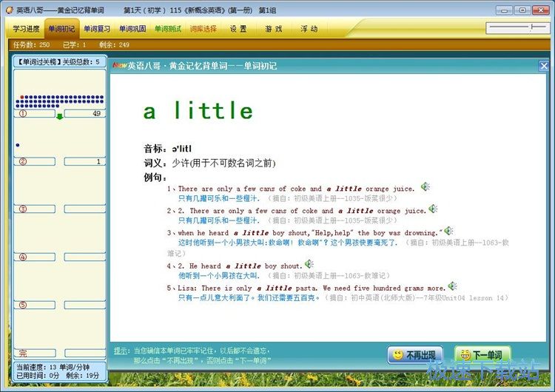Click the app logo icon in title bar
The width and height of the screenshot is (555, 392).
pyautogui.click(x=10, y=10)
